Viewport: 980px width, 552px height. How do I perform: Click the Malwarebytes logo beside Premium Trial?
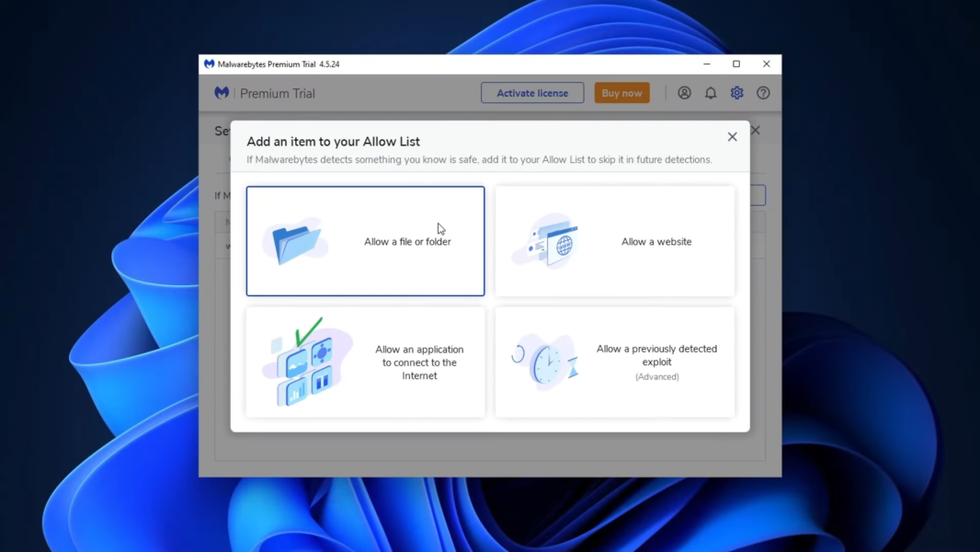tap(222, 93)
